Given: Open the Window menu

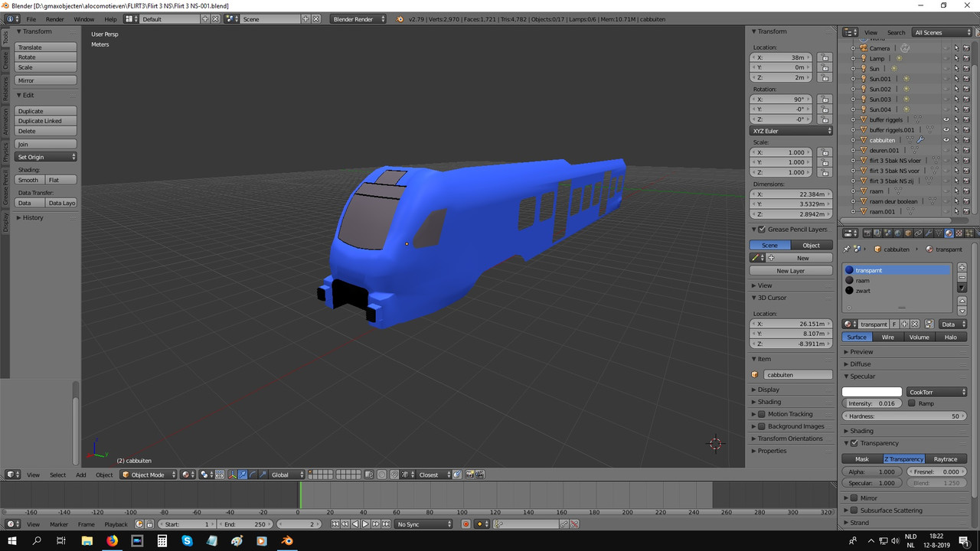Looking at the screenshot, I should (84, 19).
